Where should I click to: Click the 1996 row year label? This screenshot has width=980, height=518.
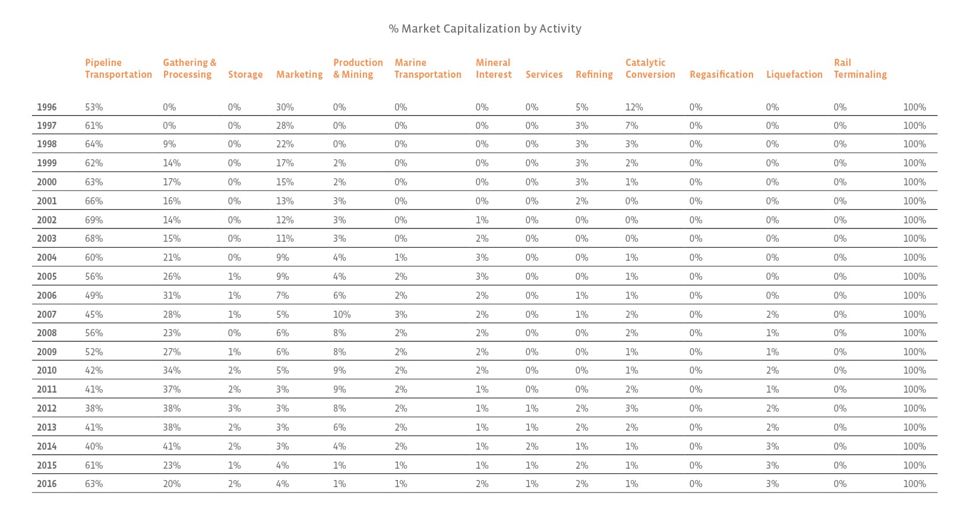pyautogui.click(x=47, y=108)
